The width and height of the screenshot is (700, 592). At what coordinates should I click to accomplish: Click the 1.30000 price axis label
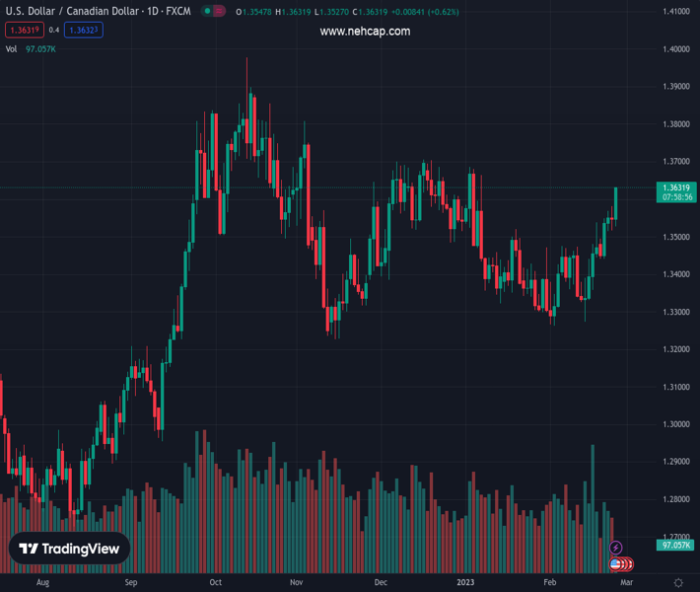point(676,424)
